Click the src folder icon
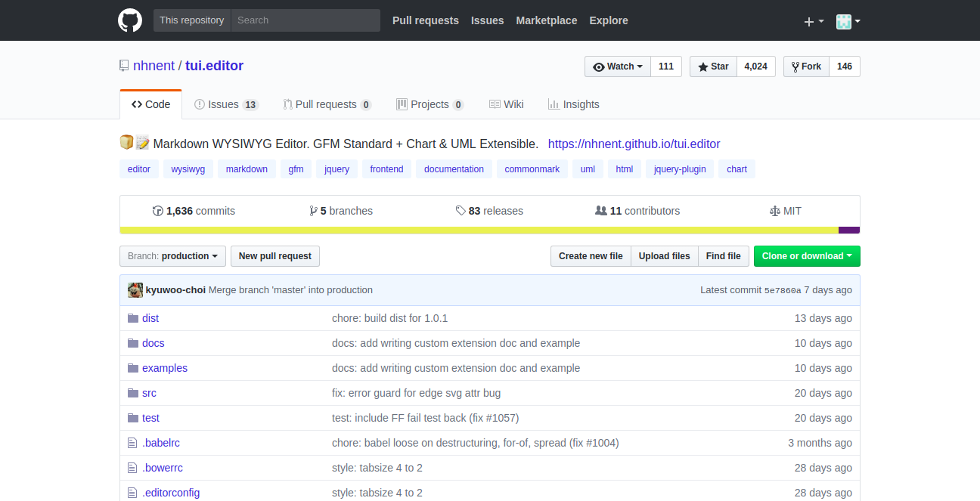 point(133,393)
